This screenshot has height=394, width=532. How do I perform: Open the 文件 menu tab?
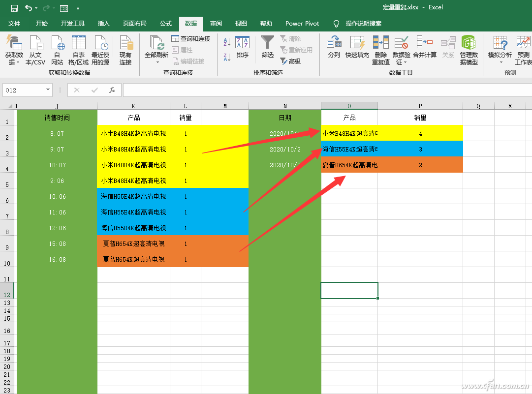tap(14, 24)
